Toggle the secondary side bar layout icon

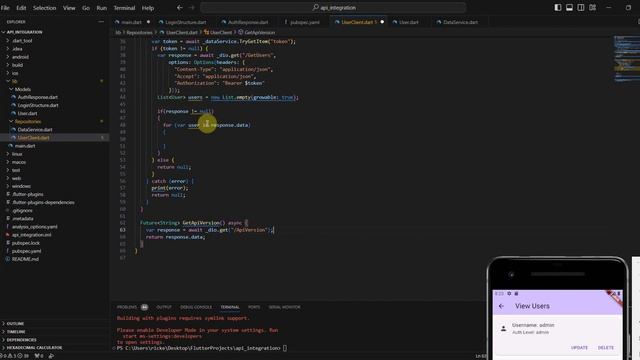click(580, 7)
